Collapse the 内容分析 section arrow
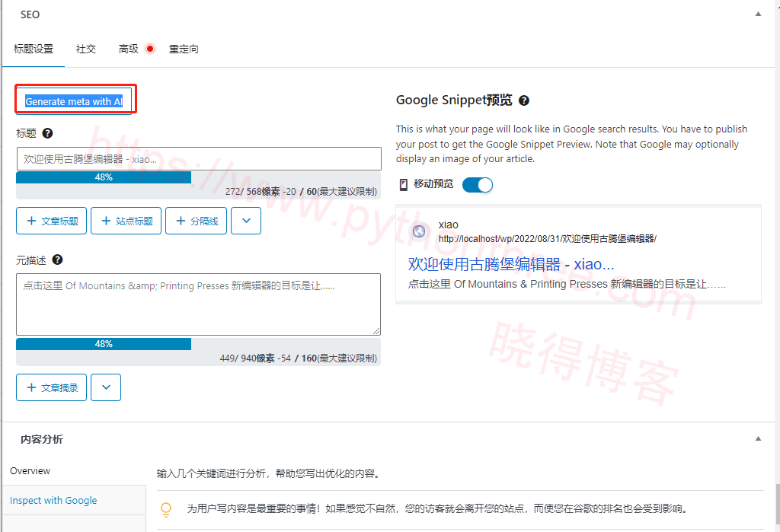Screen dimensions: 780x532 [758, 438]
